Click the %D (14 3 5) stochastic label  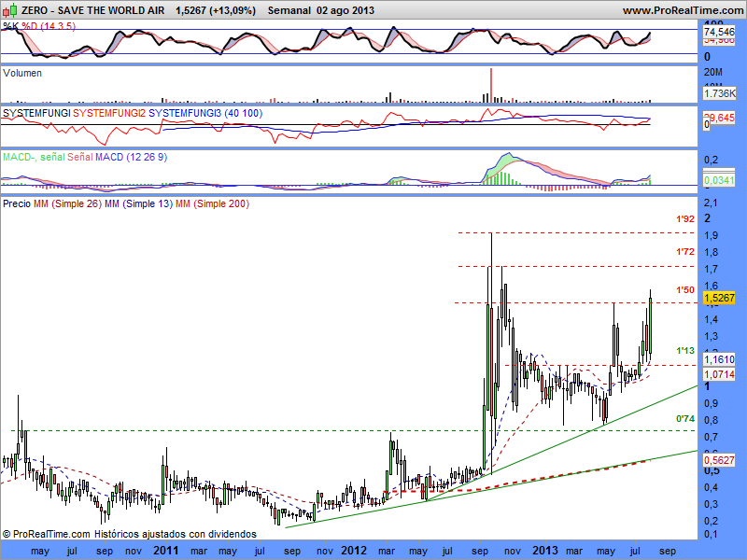[49, 27]
